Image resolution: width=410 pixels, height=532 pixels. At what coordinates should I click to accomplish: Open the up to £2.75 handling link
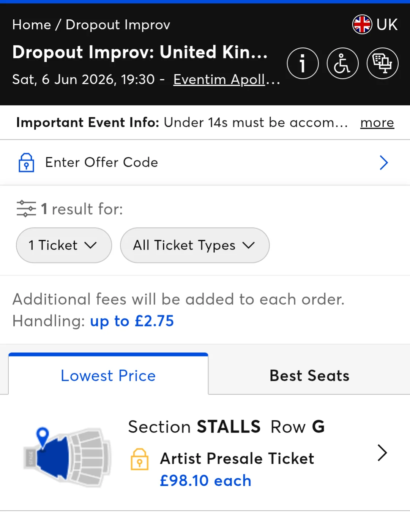coord(132,321)
